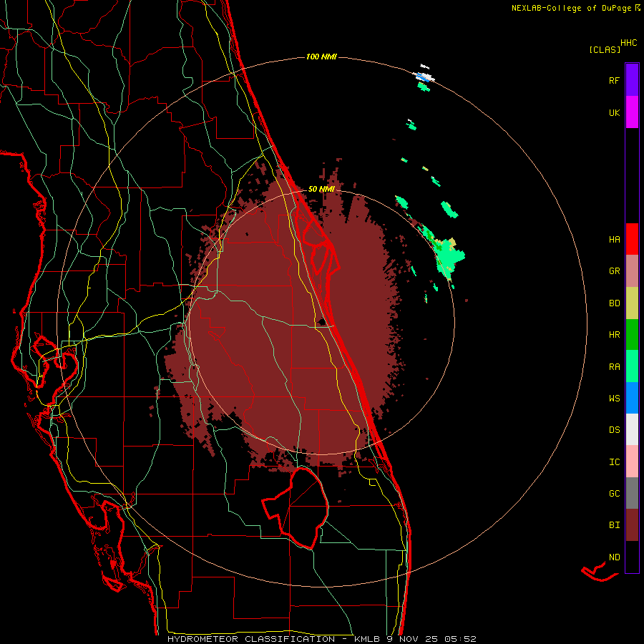Click the GC legend label
The image size is (644, 644).
[x=614, y=494]
